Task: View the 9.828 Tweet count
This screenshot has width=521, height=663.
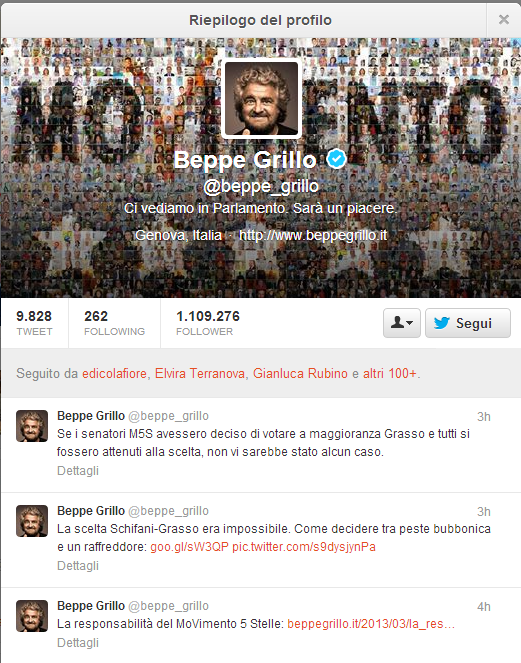Action: click(34, 323)
